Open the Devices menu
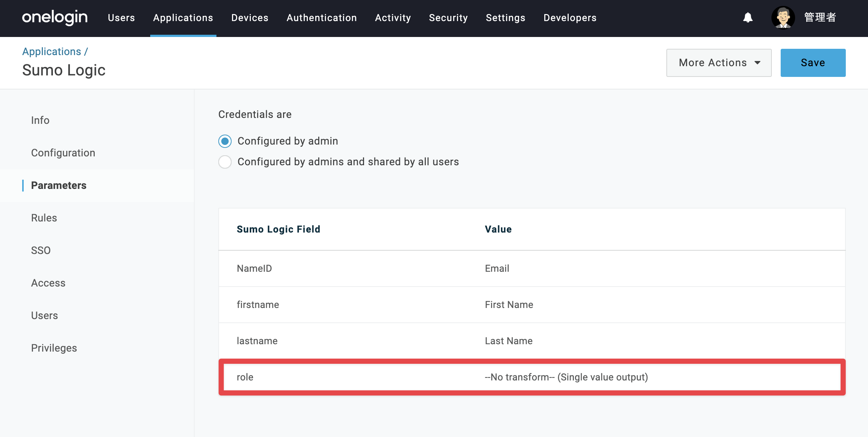The image size is (868, 437). click(250, 18)
